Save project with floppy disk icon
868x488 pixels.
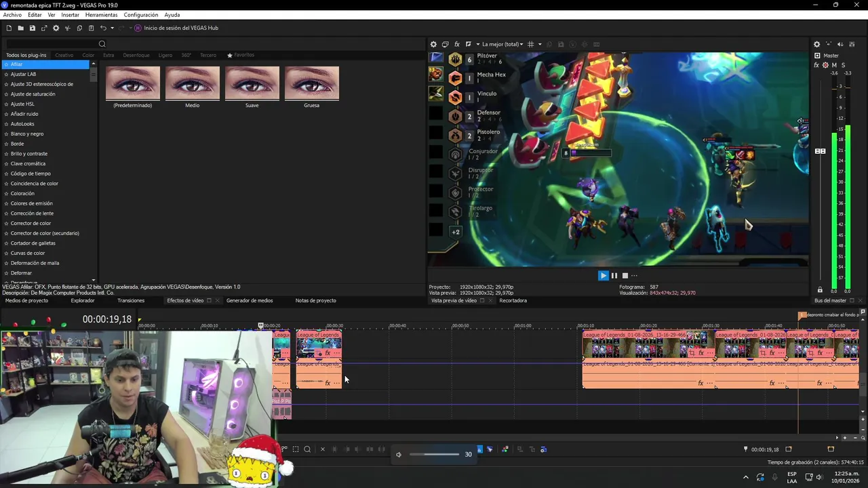click(32, 28)
